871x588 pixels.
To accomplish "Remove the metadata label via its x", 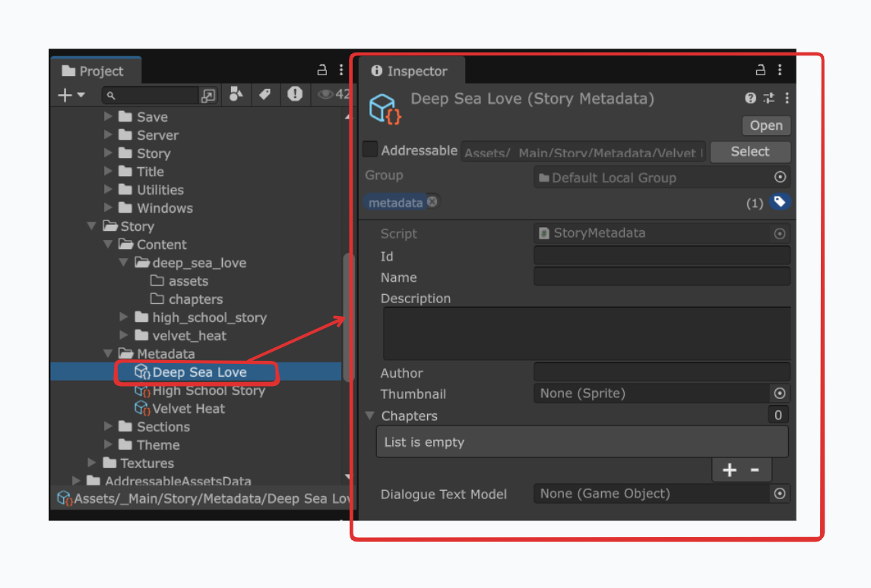I will [431, 202].
